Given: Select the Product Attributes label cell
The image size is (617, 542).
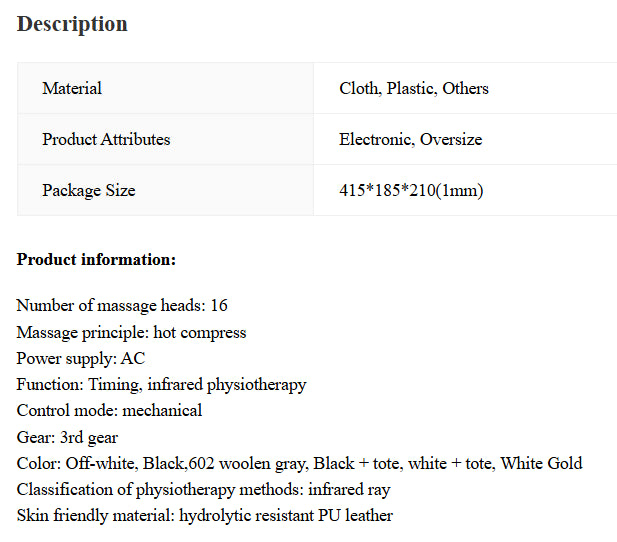Looking at the screenshot, I should (166, 139).
